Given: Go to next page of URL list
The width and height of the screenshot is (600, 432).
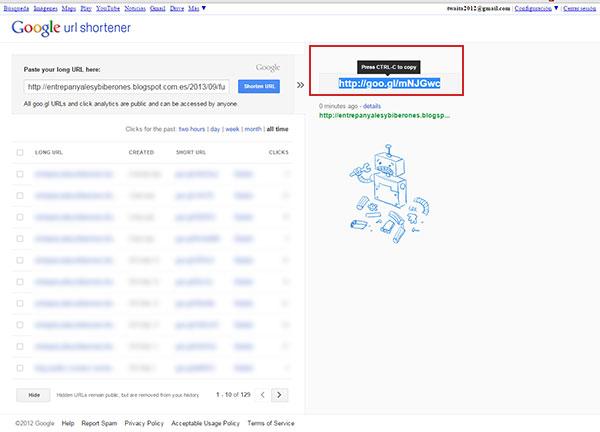Looking at the screenshot, I should tap(280, 395).
